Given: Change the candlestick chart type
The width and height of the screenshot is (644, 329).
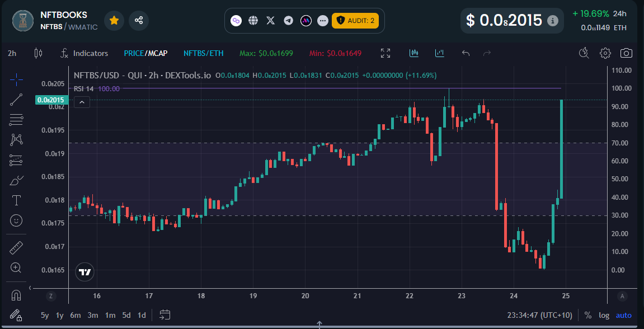Looking at the screenshot, I should click(x=38, y=53).
